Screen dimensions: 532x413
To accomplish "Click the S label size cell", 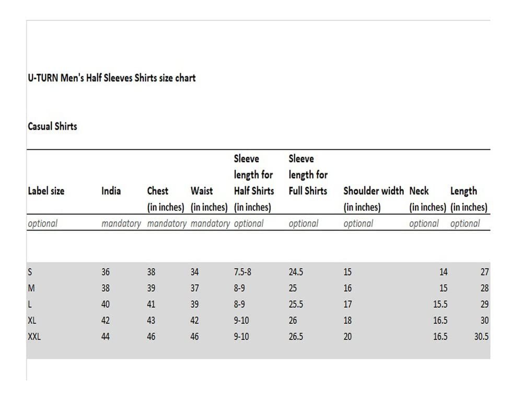I will [x=30, y=272].
